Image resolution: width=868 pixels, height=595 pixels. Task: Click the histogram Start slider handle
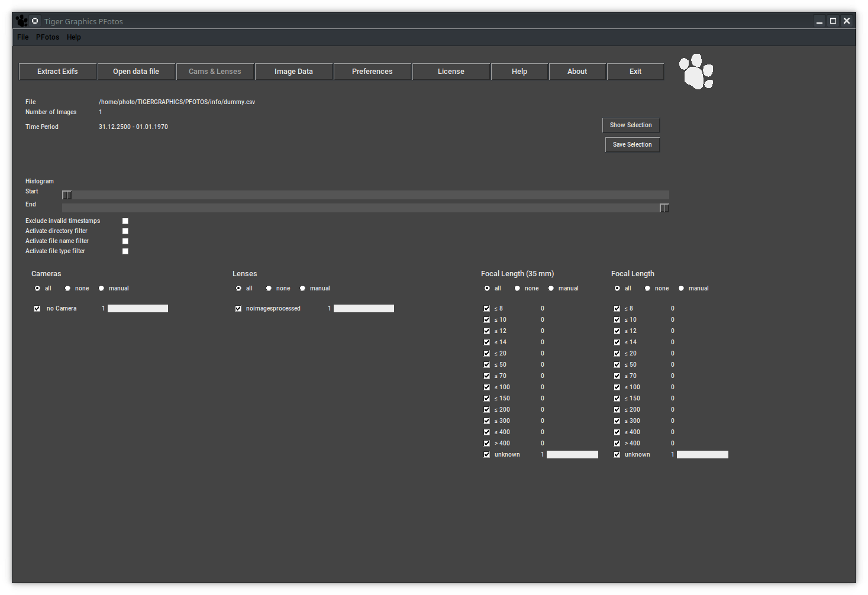point(67,195)
